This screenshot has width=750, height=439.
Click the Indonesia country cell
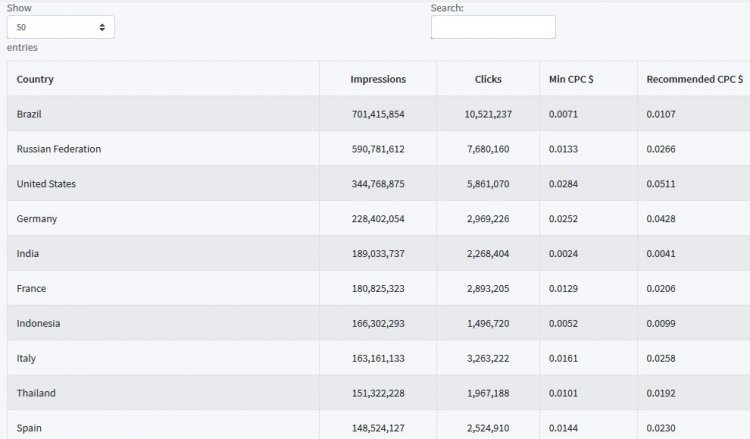coord(163,323)
